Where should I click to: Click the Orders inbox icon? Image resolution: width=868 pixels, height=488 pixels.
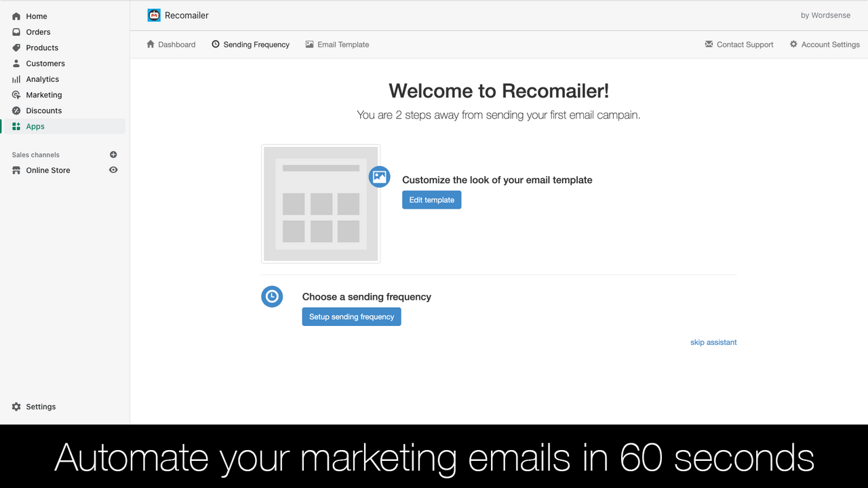tap(16, 32)
